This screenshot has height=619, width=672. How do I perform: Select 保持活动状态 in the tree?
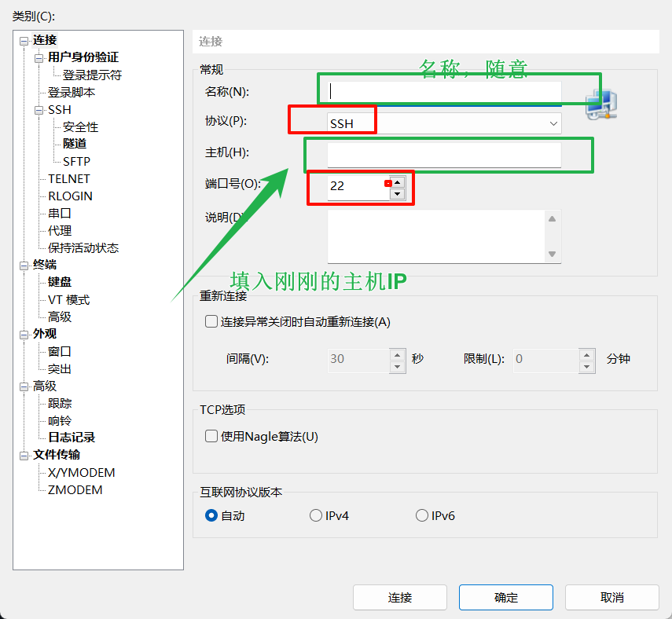83,248
